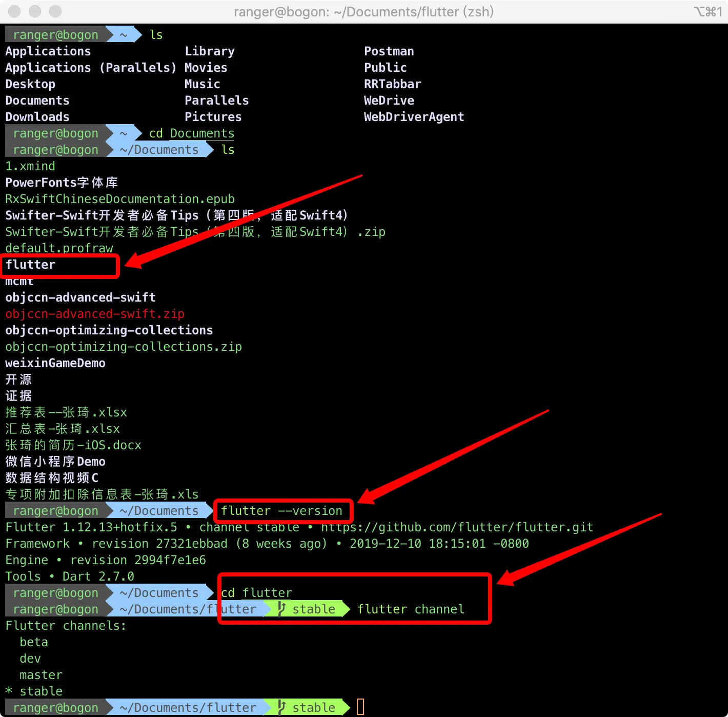
Task: Click '~/Documents/flutter' path in the last prompt
Action: click(x=188, y=708)
